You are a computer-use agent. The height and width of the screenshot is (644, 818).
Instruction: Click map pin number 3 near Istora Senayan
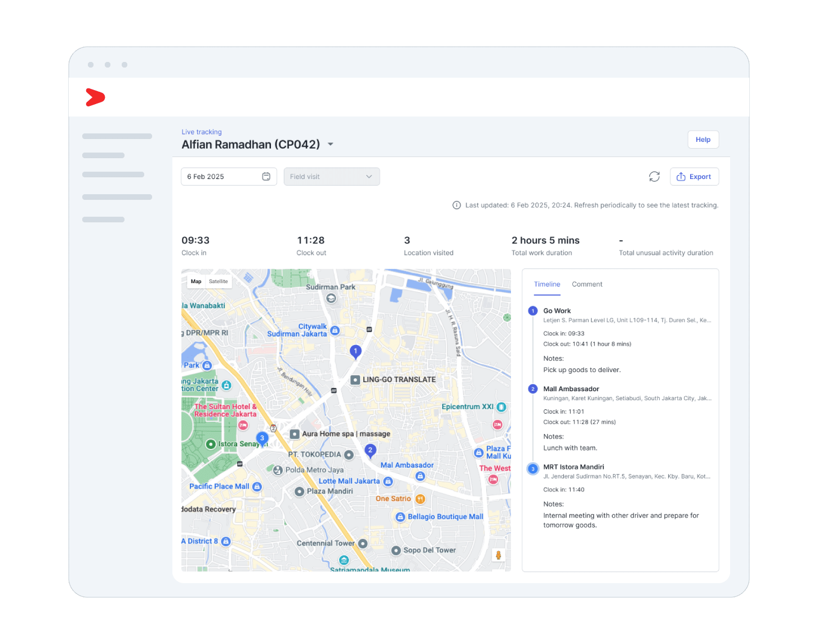pos(262,438)
